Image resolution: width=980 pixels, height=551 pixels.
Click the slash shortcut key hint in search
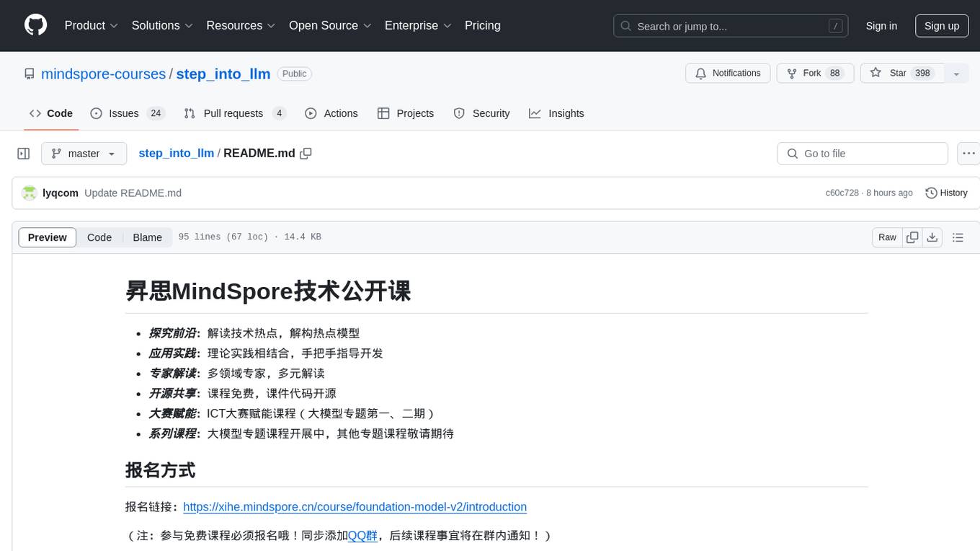835,26
